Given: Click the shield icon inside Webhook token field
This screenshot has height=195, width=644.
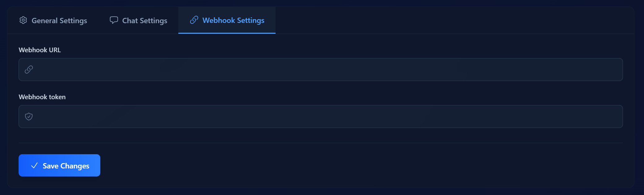Looking at the screenshot, I should pos(29,117).
